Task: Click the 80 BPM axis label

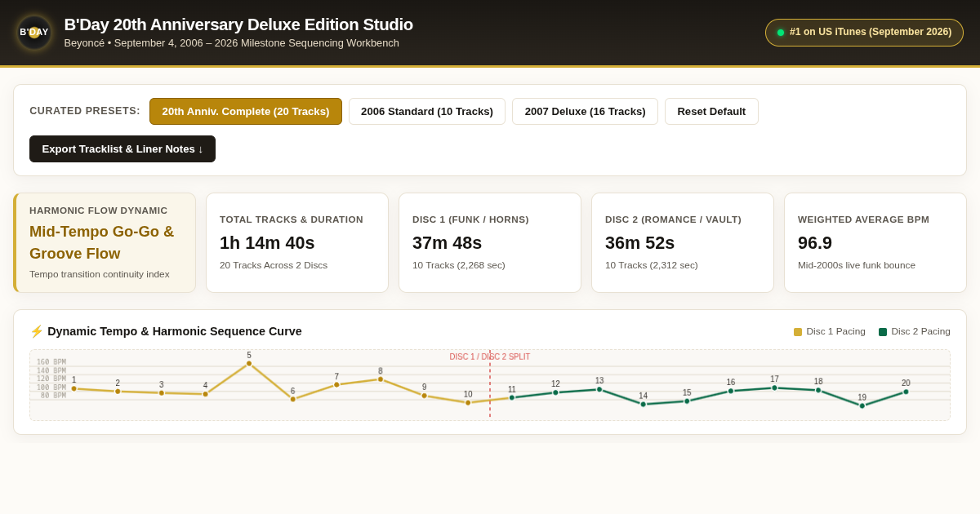Action: (54, 396)
